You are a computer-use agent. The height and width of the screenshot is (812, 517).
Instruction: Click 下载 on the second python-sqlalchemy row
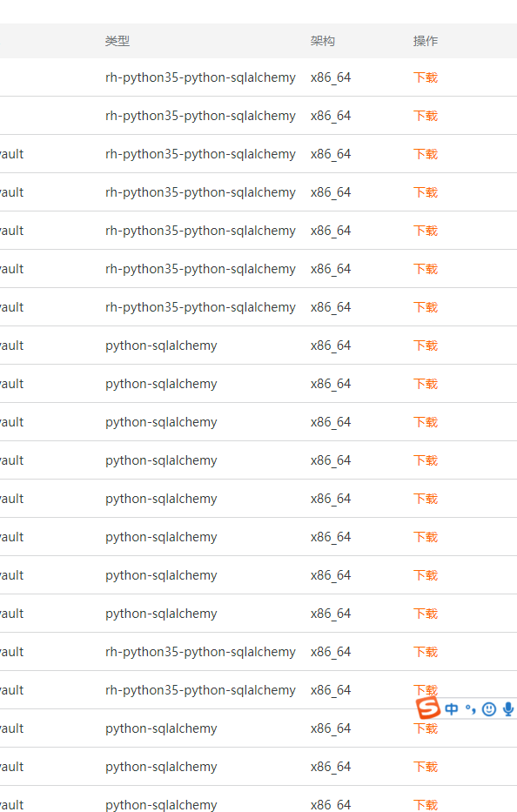[425, 383]
